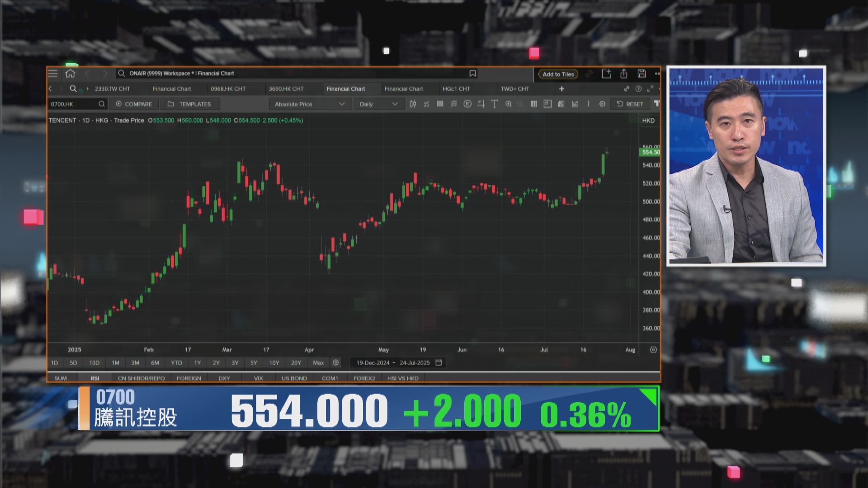The height and width of the screenshot is (488, 868).
Task: Click the 0700.HK symbol input field
Action: tap(77, 104)
